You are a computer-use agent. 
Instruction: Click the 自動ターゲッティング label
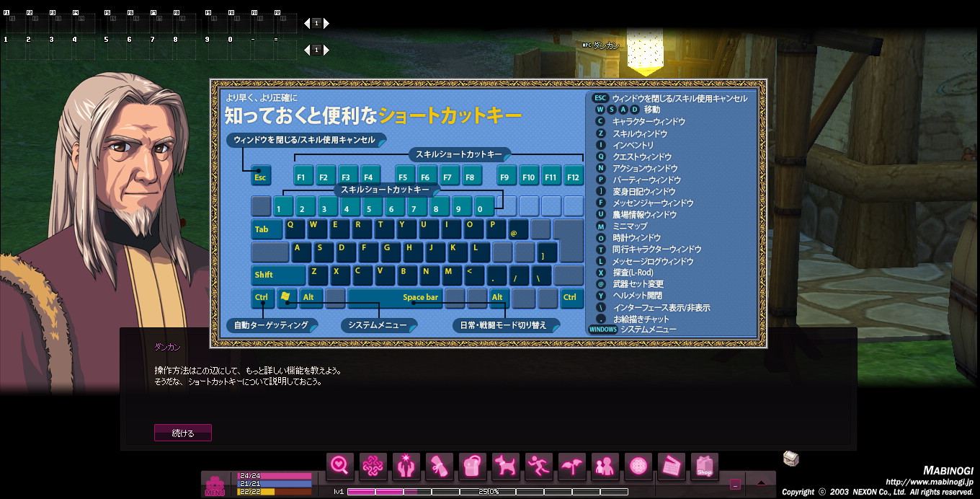tap(272, 325)
